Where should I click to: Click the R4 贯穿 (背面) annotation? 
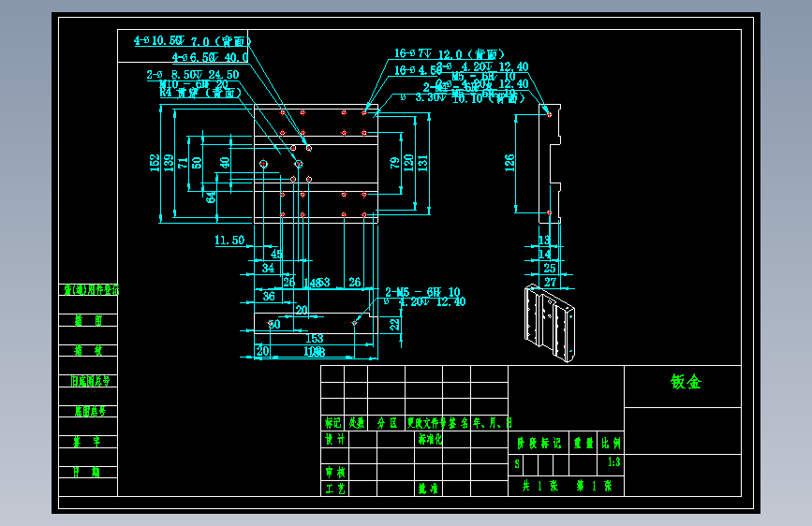pos(200,93)
